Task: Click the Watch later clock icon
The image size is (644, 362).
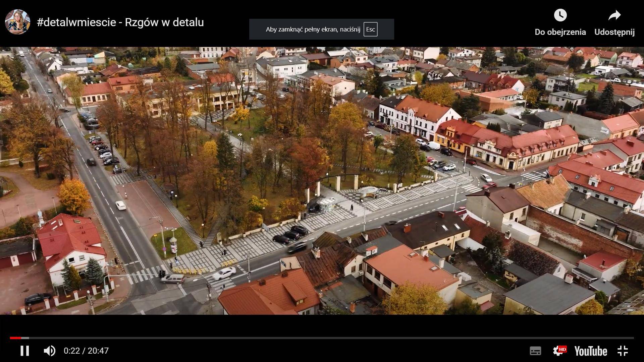Action: tap(560, 15)
